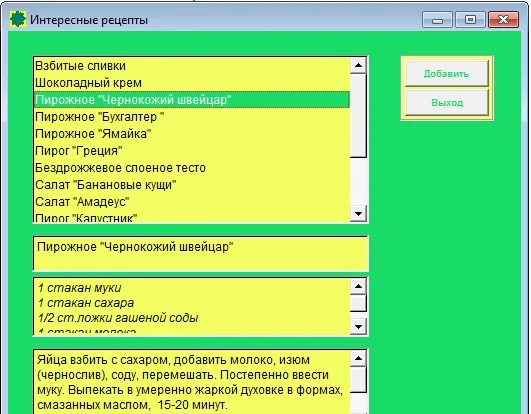Click the recipe name text field
Viewport: 531px width, 414px height.
click(x=200, y=254)
